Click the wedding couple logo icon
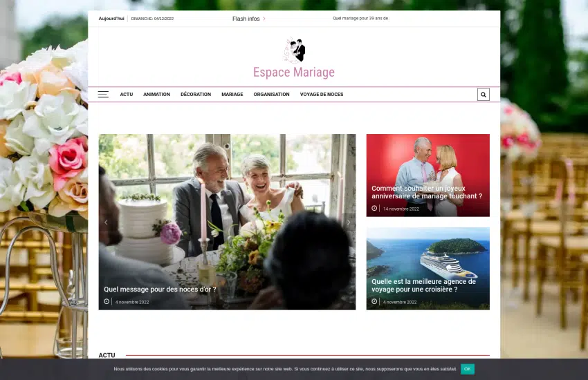Image resolution: width=588 pixels, height=380 pixels. pos(294,50)
